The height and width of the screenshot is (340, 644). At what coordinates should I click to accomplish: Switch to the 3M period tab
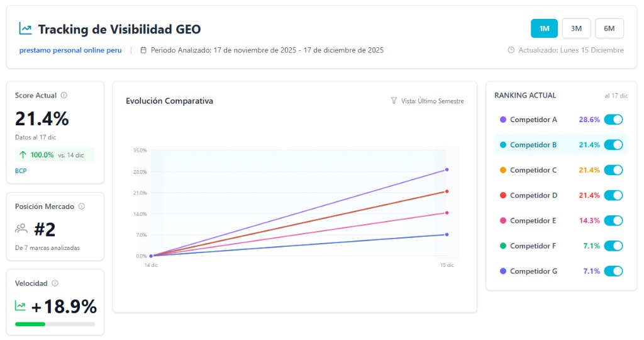tap(575, 28)
